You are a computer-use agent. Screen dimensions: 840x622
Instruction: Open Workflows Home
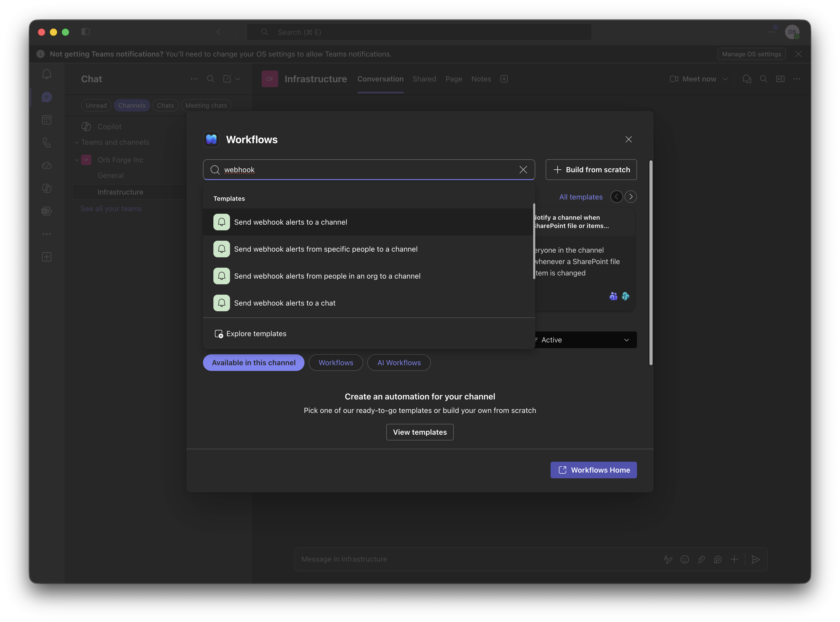click(594, 470)
